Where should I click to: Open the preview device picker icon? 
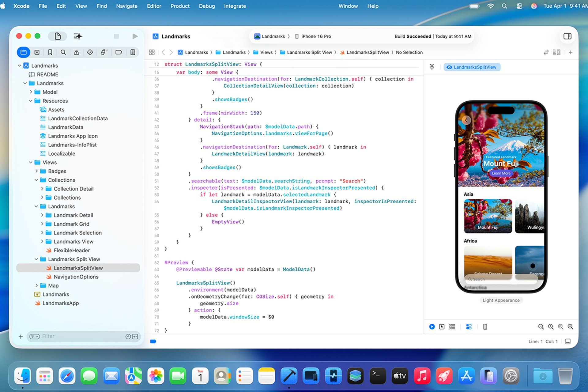485,327
